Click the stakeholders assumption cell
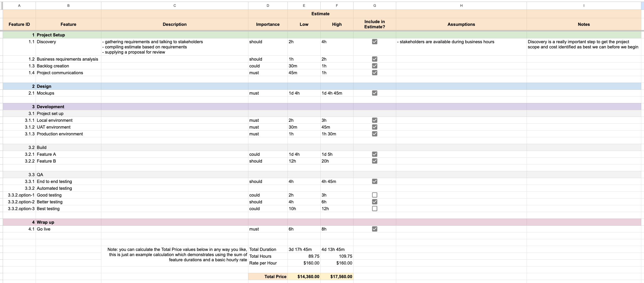This screenshot has height=283, width=644. [461, 42]
